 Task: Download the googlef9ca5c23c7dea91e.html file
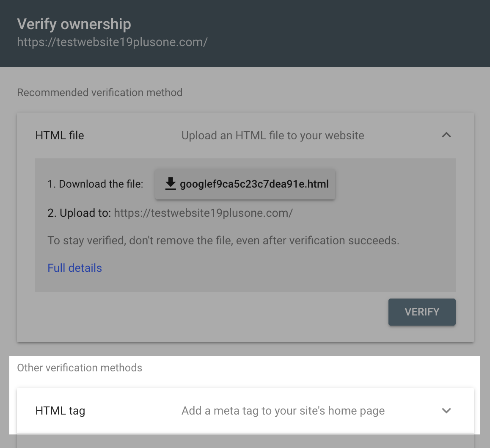click(x=245, y=184)
